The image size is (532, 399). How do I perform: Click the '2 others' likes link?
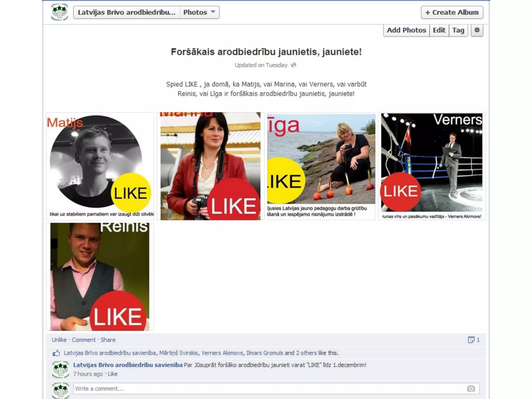pyautogui.click(x=306, y=353)
